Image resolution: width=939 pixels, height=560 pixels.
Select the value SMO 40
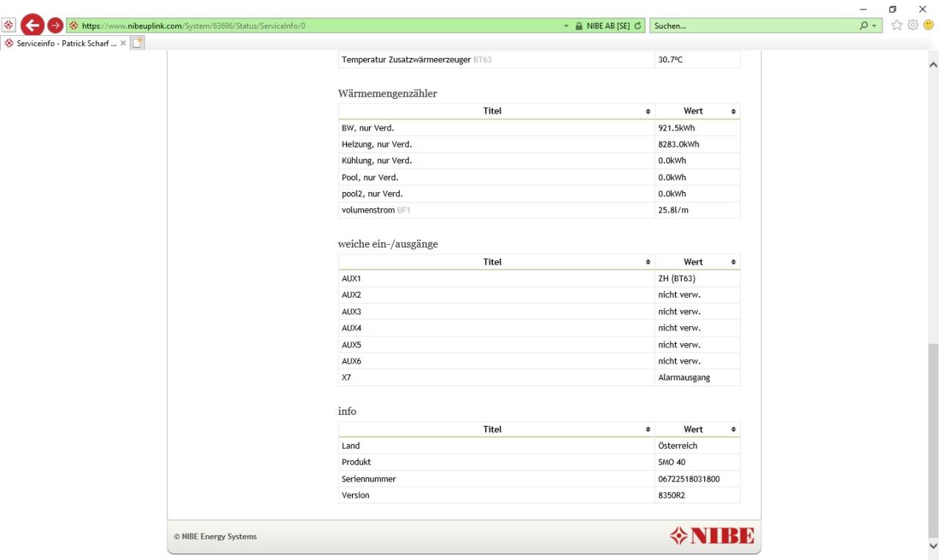[672, 463]
